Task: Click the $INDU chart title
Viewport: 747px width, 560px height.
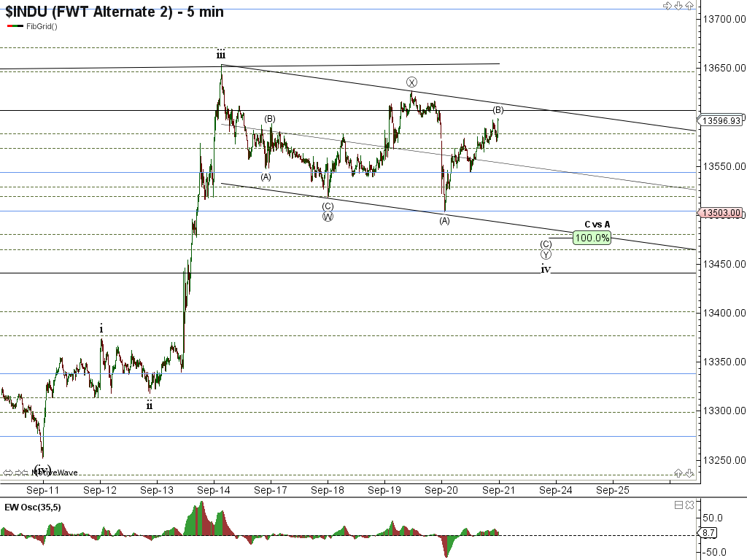Action: pyautogui.click(x=115, y=12)
